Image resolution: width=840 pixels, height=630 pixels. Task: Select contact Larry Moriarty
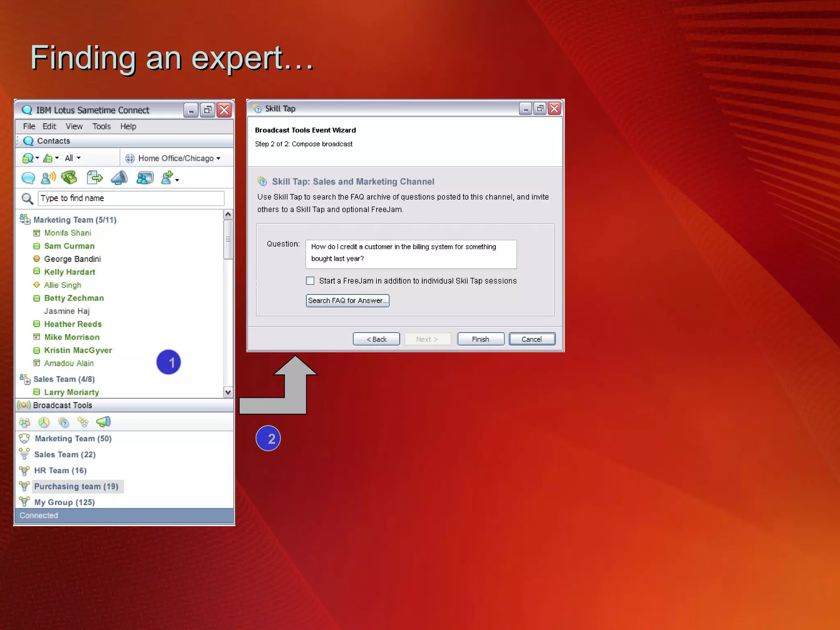[72, 393]
